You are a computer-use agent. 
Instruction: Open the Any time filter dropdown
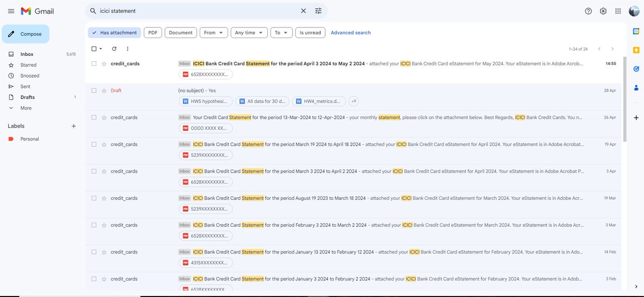[249, 33]
